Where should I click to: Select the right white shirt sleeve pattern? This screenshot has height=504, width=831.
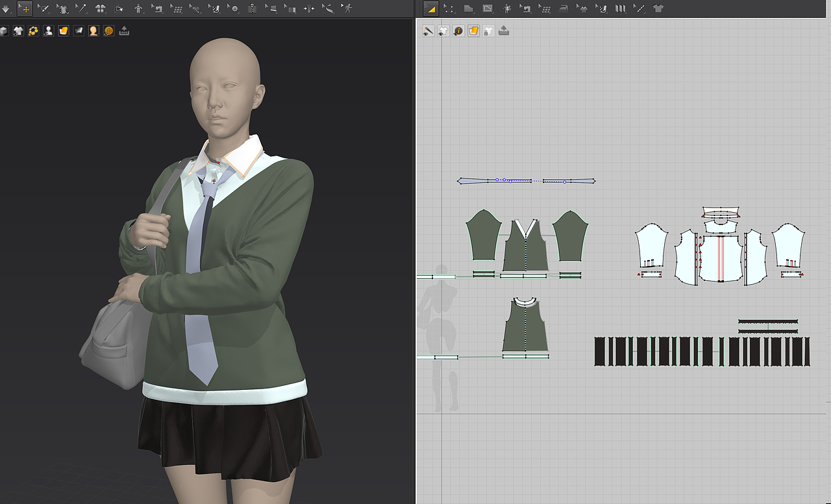tap(789, 246)
